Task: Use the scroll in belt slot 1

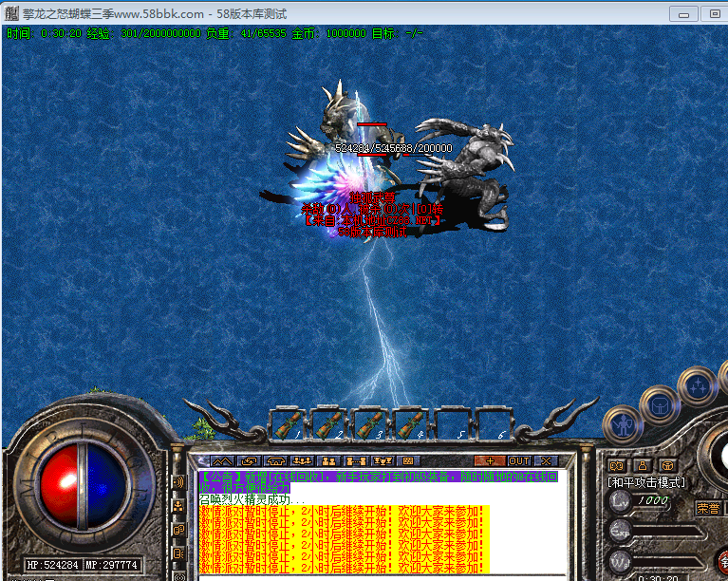Action: 289,425
